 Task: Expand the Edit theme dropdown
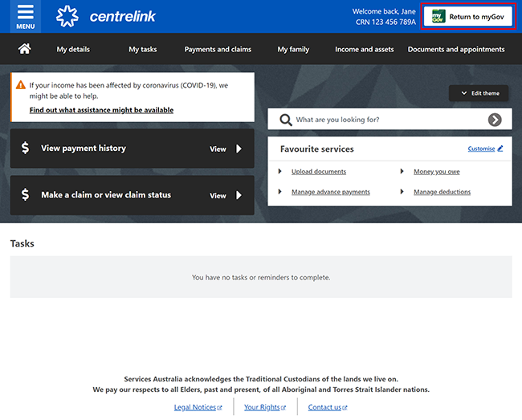[479, 93]
